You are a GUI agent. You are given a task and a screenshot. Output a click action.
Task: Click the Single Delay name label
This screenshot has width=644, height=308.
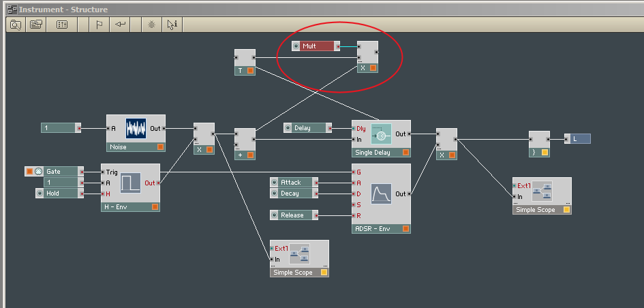coord(373,153)
